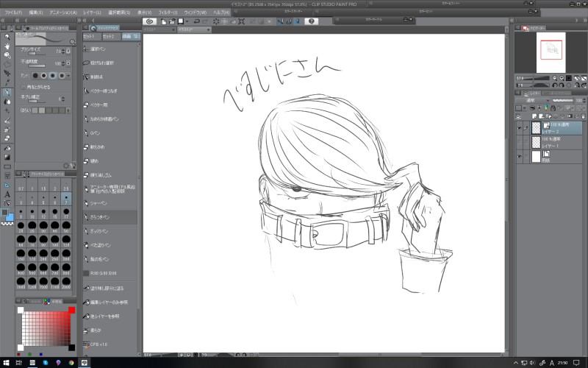Open フィルター(I) menu
The width and height of the screenshot is (588, 368).
pos(168,13)
